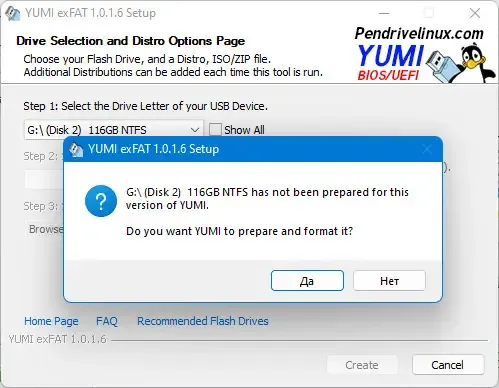Click the blue question mark icon

[x=101, y=201]
